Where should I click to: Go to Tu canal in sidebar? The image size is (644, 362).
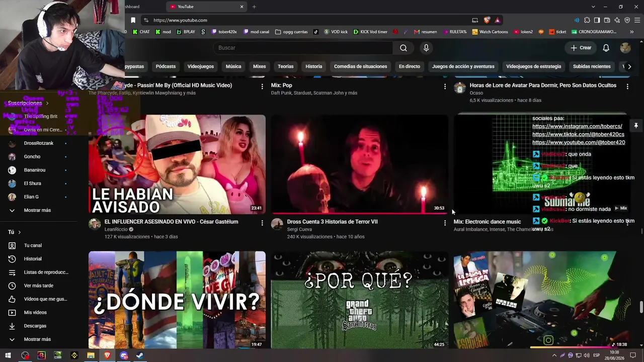click(33, 245)
